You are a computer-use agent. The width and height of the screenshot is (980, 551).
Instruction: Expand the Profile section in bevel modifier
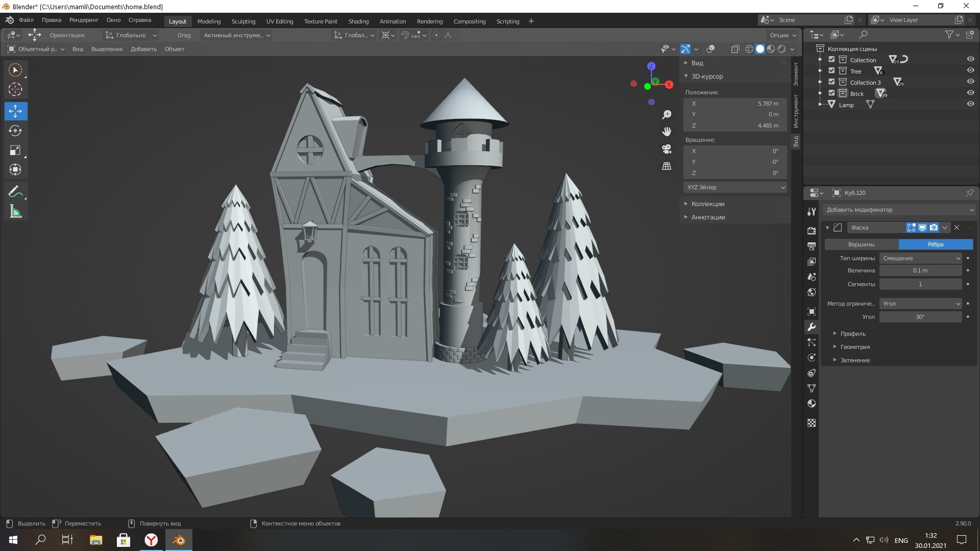point(852,334)
